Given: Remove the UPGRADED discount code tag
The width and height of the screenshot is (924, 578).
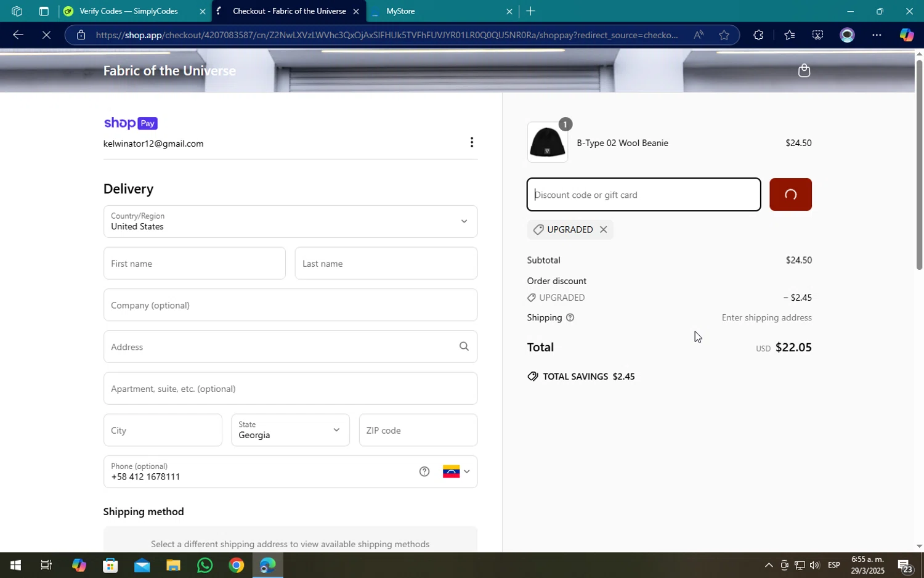Looking at the screenshot, I should coord(604,229).
